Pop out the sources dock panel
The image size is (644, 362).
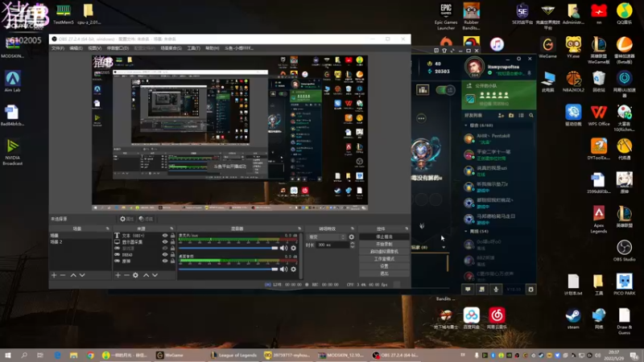point(171,228)
